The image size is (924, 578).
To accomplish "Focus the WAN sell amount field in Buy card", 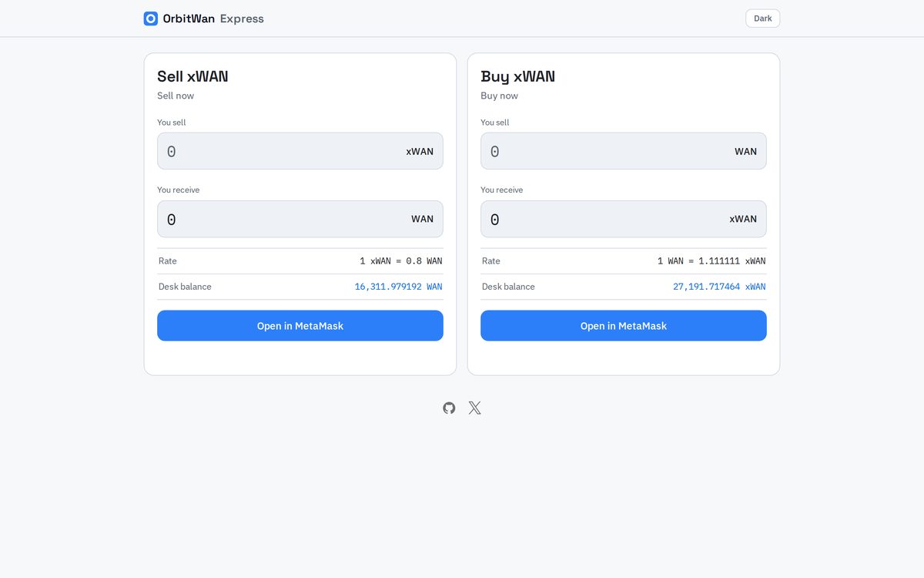I will [x=624, y=151].
